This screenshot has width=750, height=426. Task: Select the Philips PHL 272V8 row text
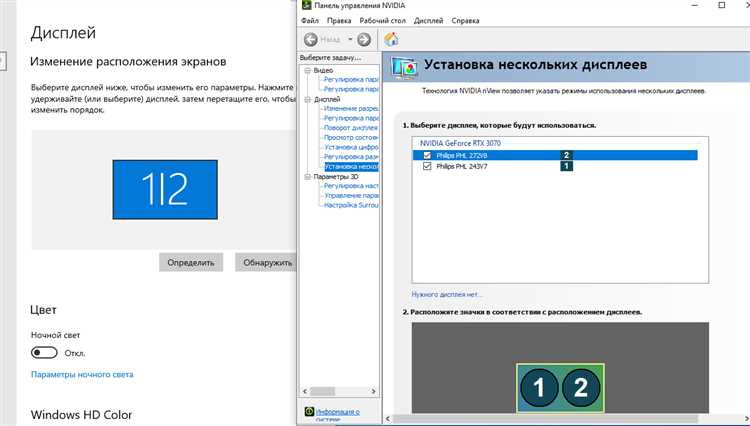pyautogui.click(x=462, y=155)
